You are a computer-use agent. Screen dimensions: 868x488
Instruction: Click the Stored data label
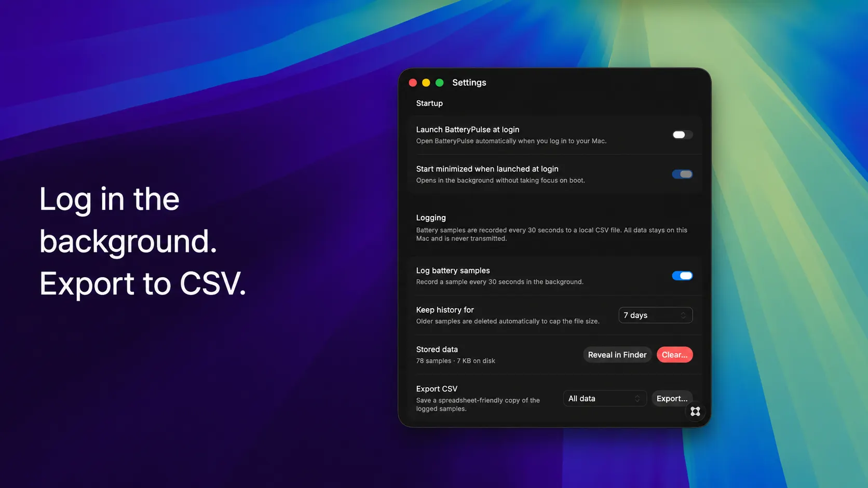click(437, 349)
